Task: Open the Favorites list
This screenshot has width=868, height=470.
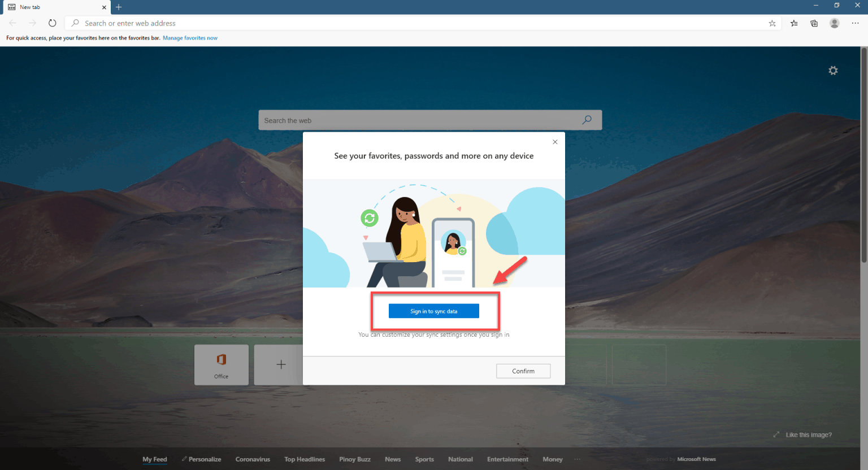Action: coord(793,23)
